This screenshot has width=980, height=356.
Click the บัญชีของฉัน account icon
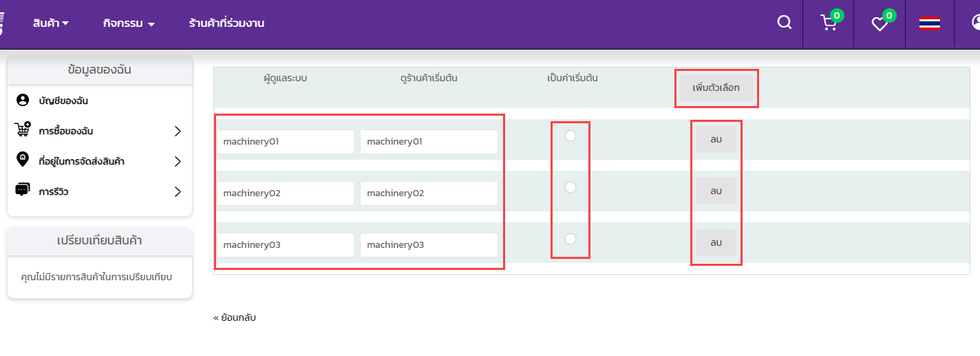23,101
